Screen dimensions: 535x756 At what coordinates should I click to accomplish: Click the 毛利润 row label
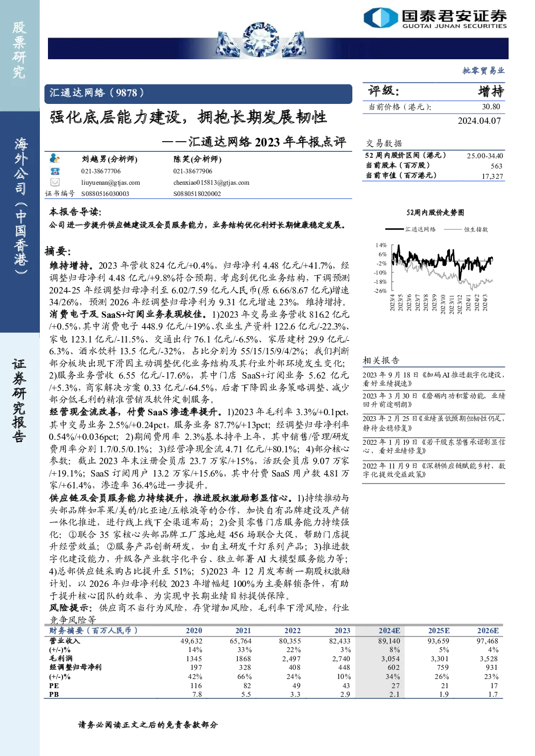click(x=61, y=658)
